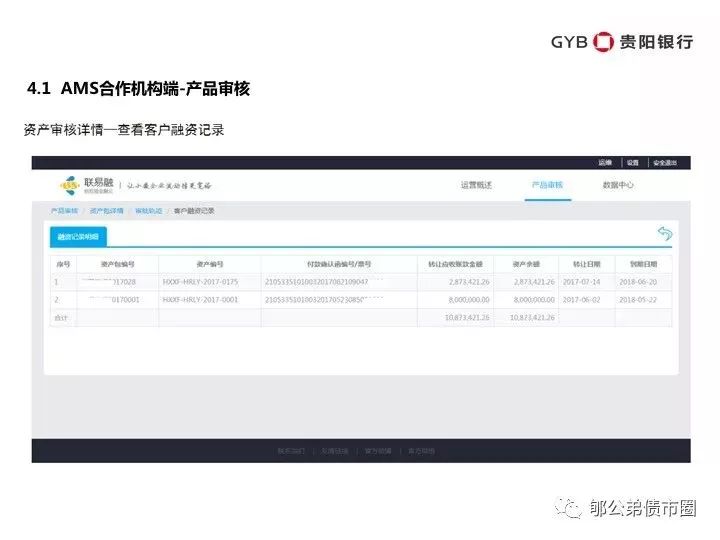
Task: Click the back arrow icon
Action: [x=665, y=233]
